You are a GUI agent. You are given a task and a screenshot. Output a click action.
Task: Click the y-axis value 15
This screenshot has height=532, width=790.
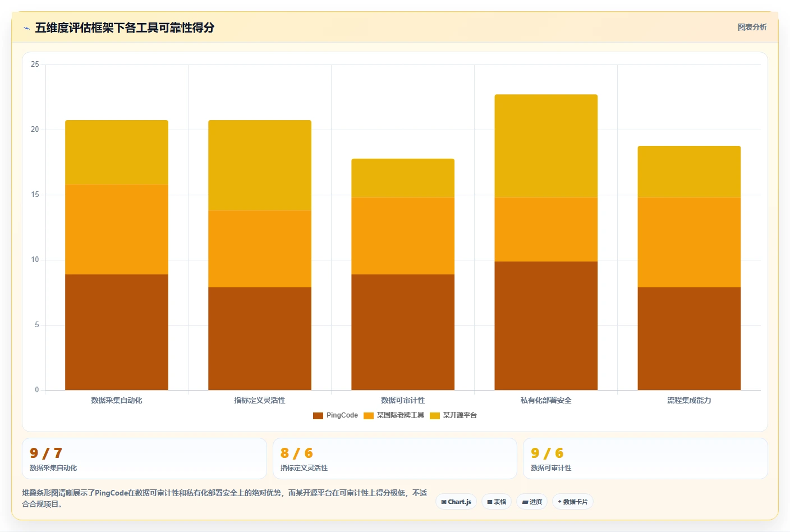coord(35,195)
